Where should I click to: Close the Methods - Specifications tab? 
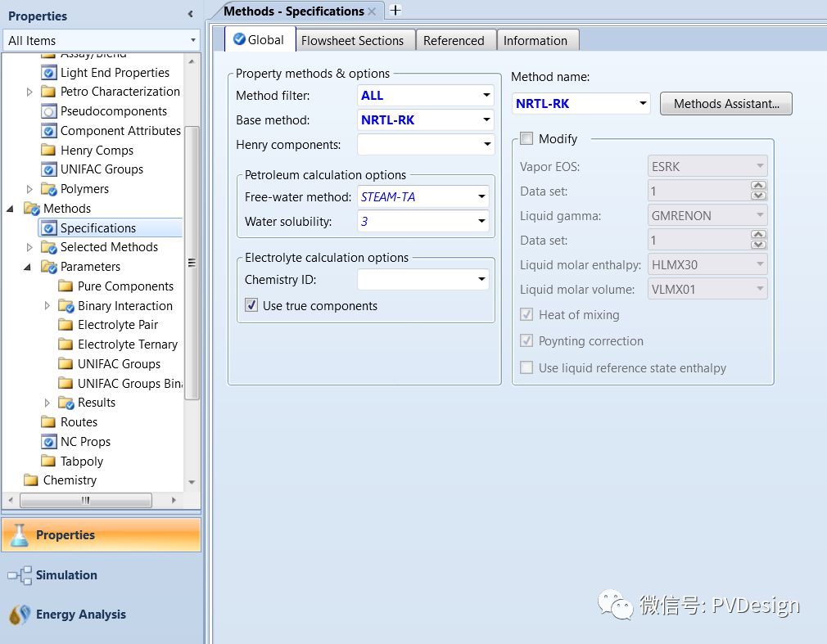click(372, 11)
